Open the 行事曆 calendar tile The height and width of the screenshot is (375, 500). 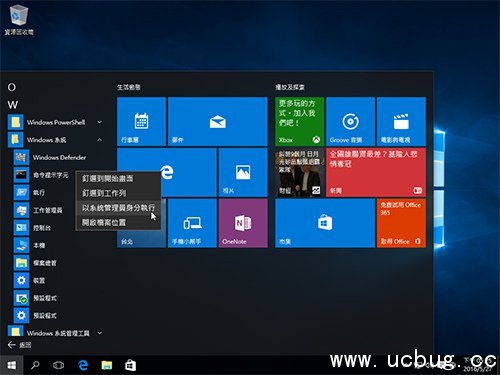tap(142, 122)
